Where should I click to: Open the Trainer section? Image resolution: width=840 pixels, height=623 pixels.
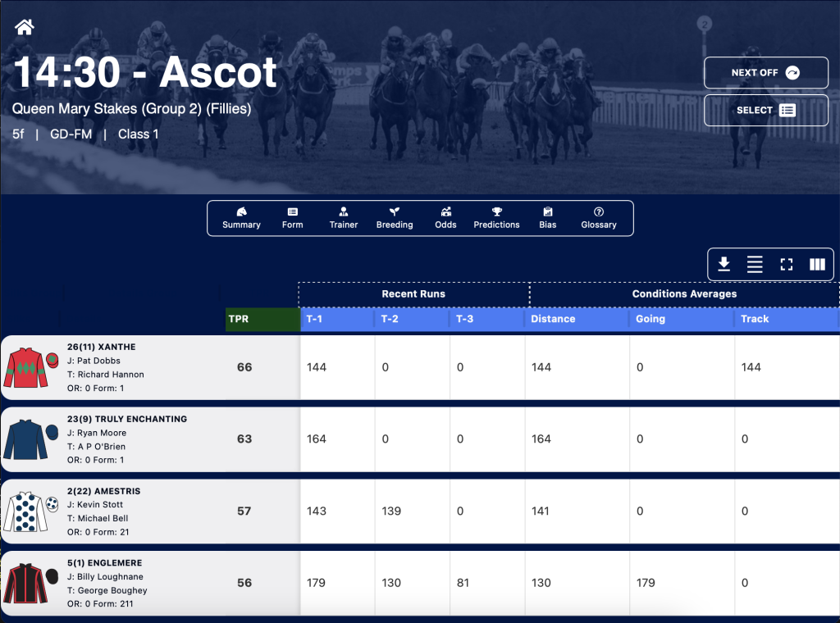(344, 218)
